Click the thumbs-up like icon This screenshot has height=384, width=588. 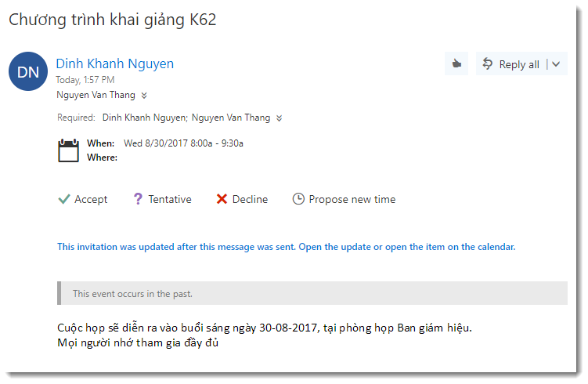456,64
